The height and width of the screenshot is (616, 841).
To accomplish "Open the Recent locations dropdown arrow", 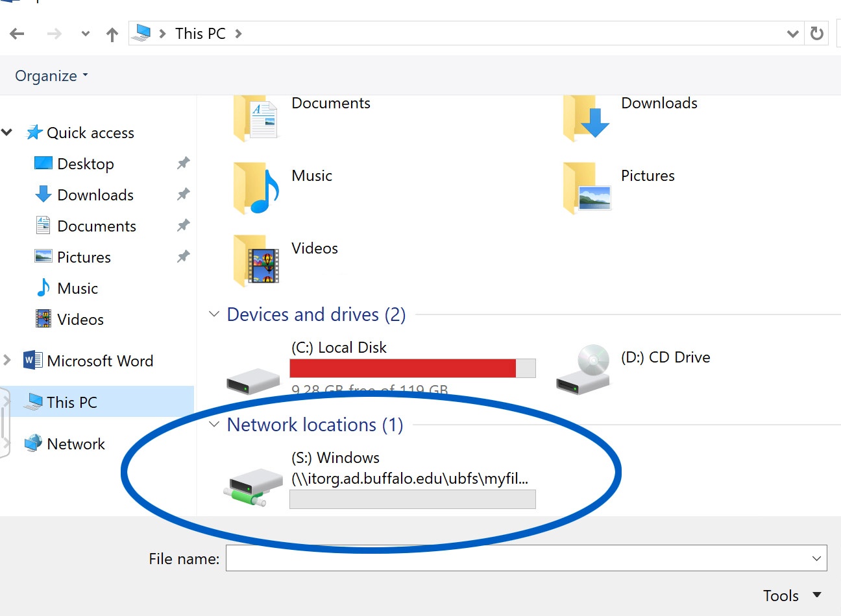I will tap(85, 34).
